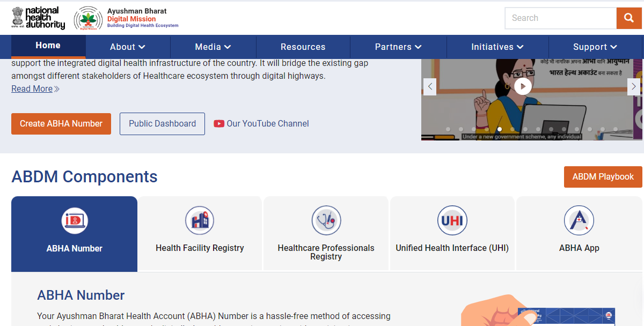
Task: Open the About dropdown menu
Action: pyautogui.click(x=127, y=47)
